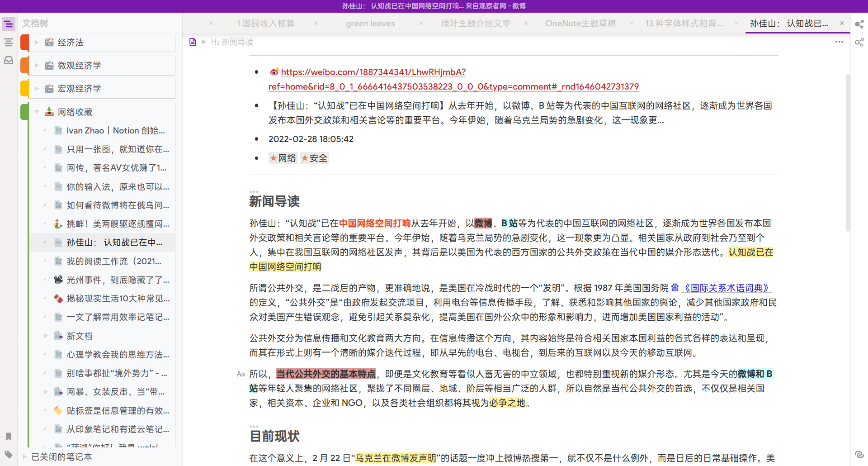868x466 pixels.
Task: Open the backlinks panel icon
Action: [x=859, y=455]
